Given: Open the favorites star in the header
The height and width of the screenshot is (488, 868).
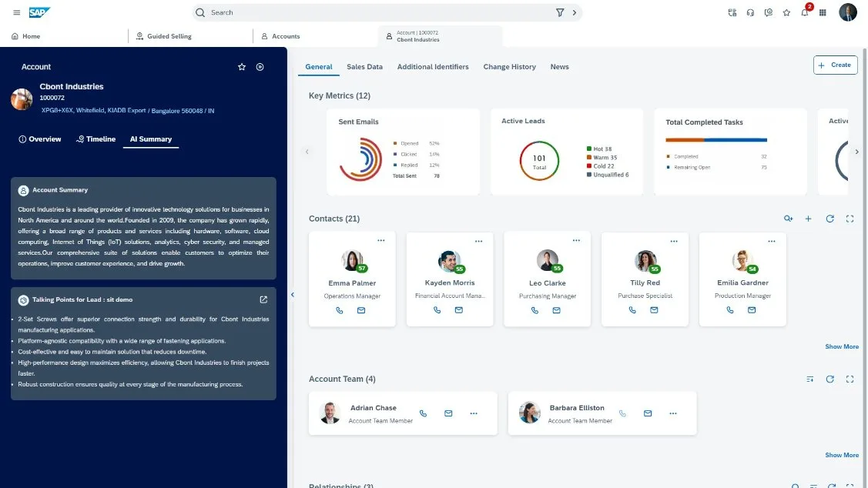Looking at the screenshot, I should click(786, 12).
